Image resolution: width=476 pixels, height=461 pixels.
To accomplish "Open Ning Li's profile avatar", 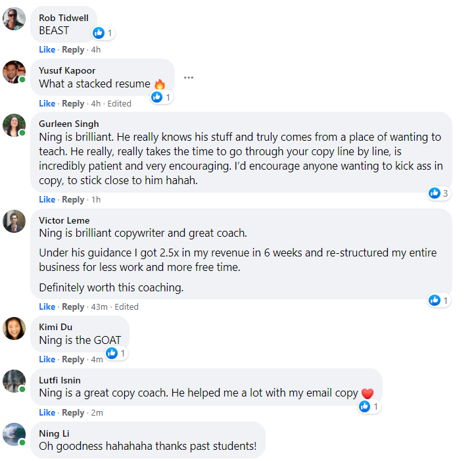I will click(x=14, y=435).
